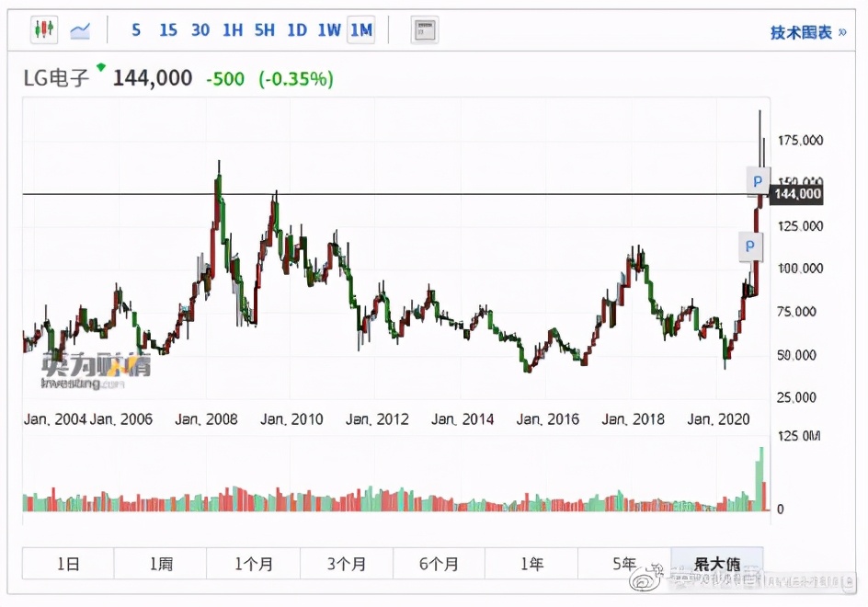The height and width of the screenshot is (607, 868).
Task: Switch to the area line chart icon
Action: click(x=80, y=30)
